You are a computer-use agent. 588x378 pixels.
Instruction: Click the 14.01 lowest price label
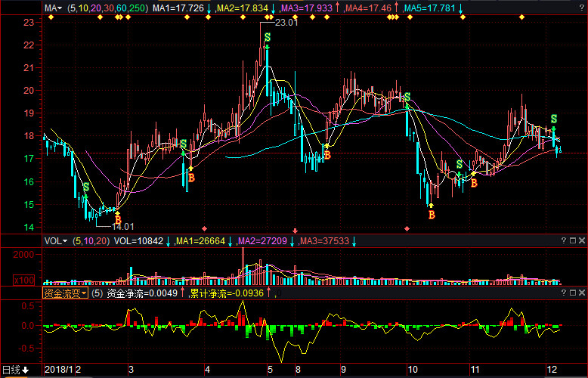coord(122,226)
